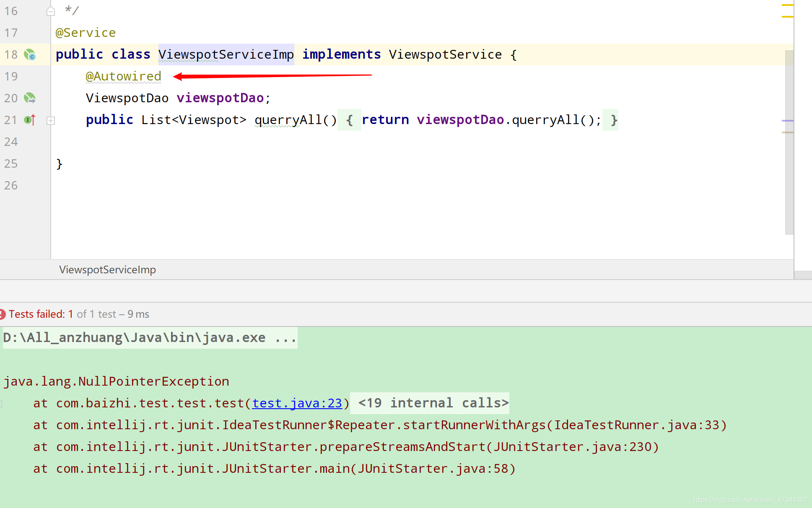The width and height of the screenshot is (812, 508).
Task: Click the querryAll method name declaration
Action: (x=288, y=120)
